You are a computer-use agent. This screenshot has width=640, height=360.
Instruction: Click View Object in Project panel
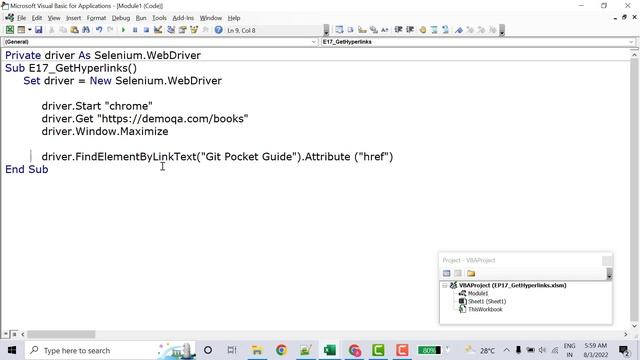pyautogui.click(x=458, y=273)
